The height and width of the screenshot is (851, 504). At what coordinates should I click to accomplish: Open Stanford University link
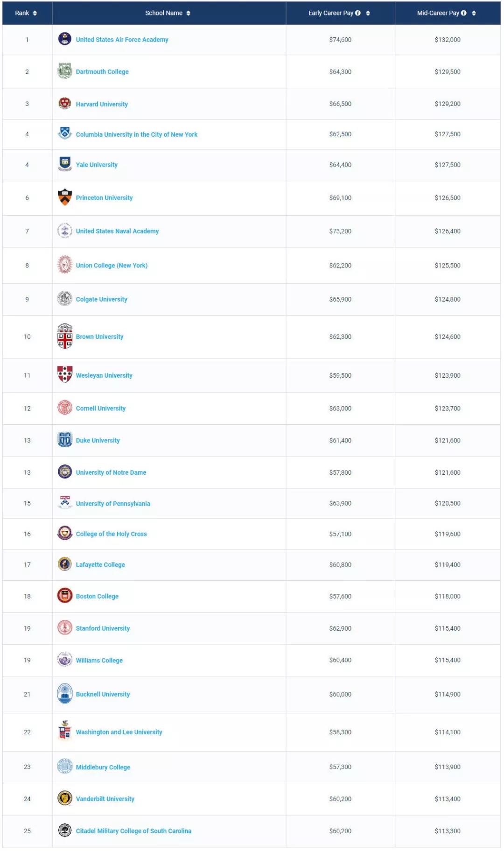(103, 628)
